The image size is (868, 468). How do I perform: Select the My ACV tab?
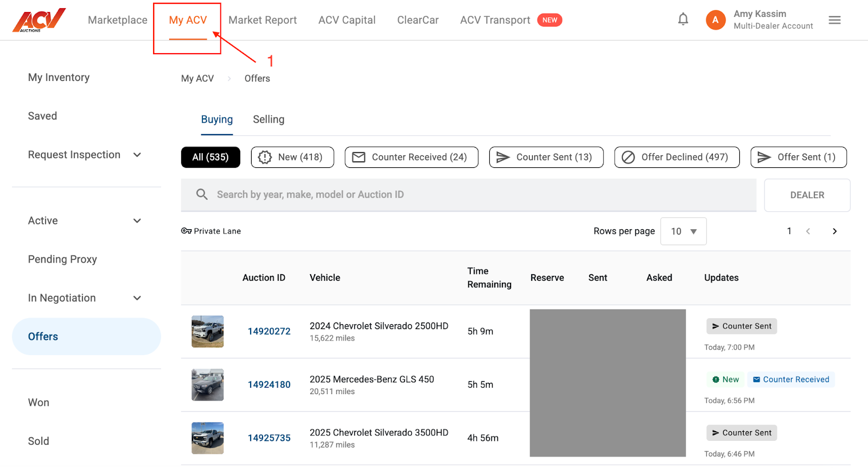coord(188,20)
